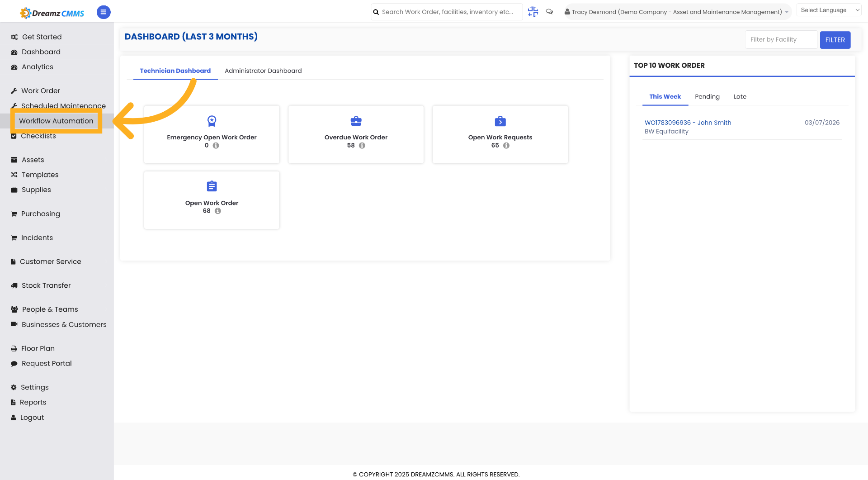868x480 pixels.
Task: Show info for Open Work Order count
Action: click(x=218, y=211)
